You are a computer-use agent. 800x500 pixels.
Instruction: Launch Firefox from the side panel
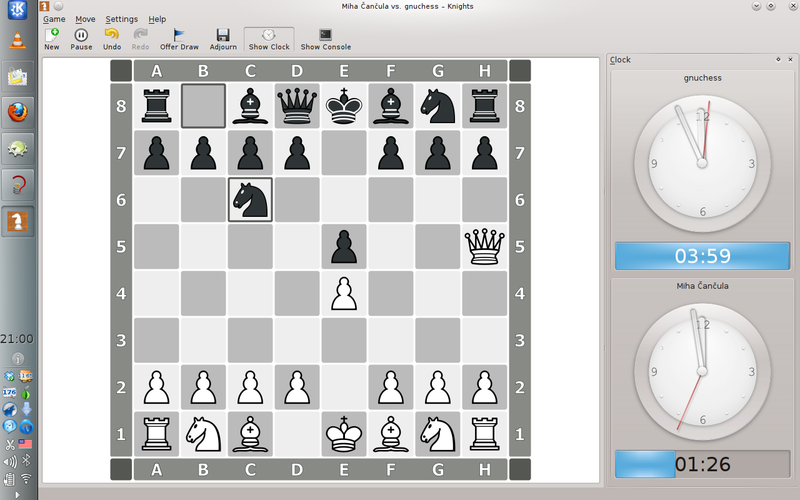click(17, 113)
